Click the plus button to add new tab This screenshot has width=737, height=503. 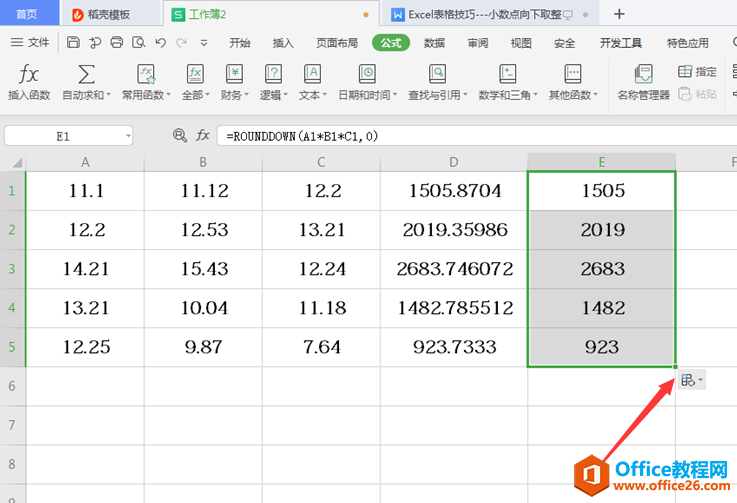[619, 14]
